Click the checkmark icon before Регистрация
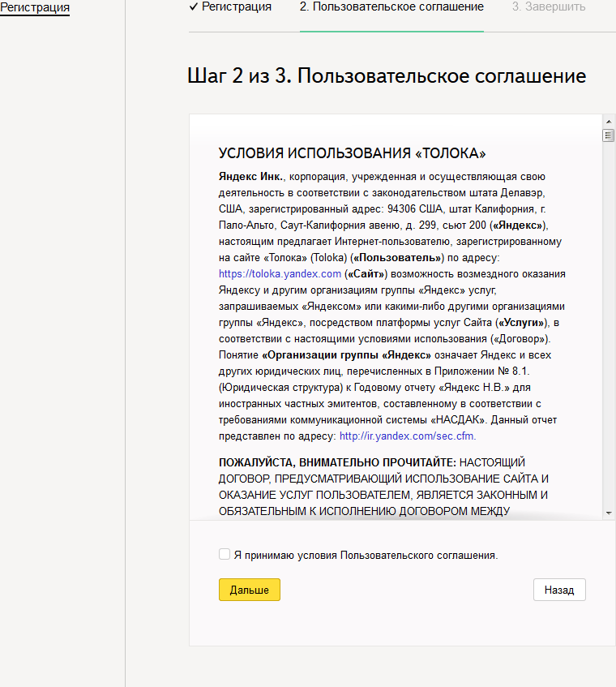616x687 pixels. (x=194, y=6)
